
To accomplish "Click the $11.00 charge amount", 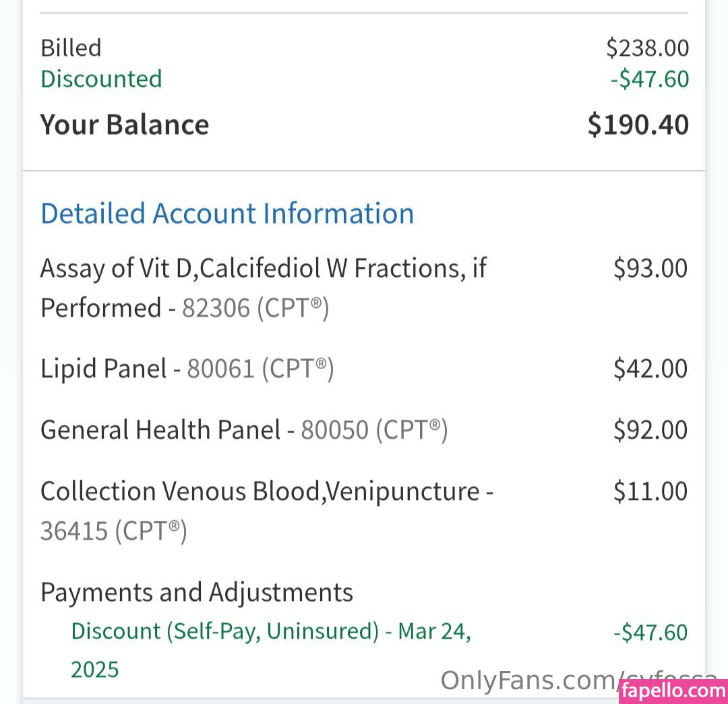I will click(x=650, y=492).
